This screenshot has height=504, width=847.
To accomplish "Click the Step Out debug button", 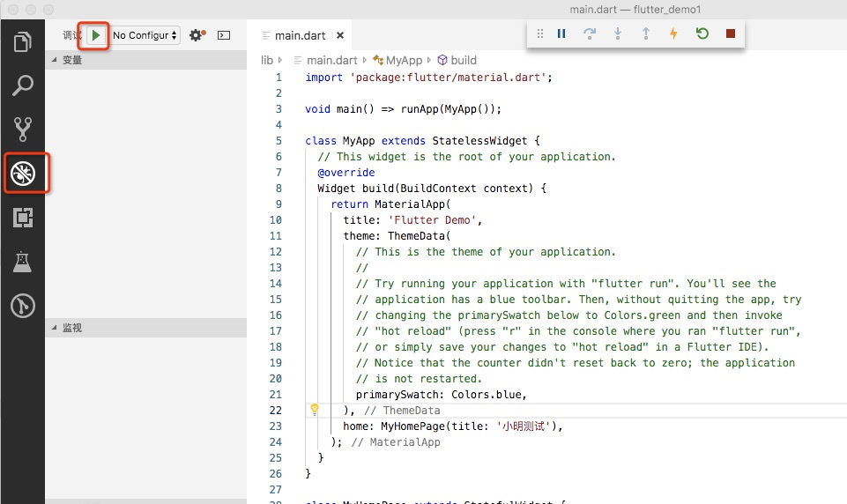I will click(x=645, y=33).
